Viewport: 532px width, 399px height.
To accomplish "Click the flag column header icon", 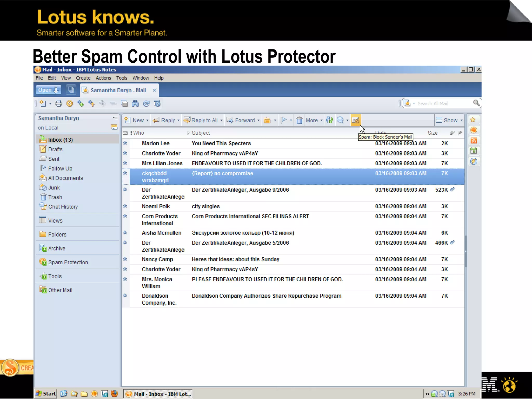I will [x=460, y=133].
